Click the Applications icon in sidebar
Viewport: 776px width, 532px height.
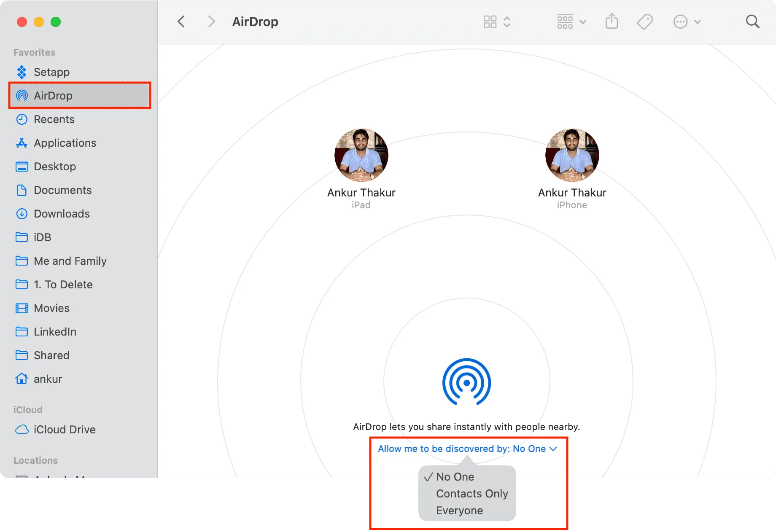coord(22,143)
